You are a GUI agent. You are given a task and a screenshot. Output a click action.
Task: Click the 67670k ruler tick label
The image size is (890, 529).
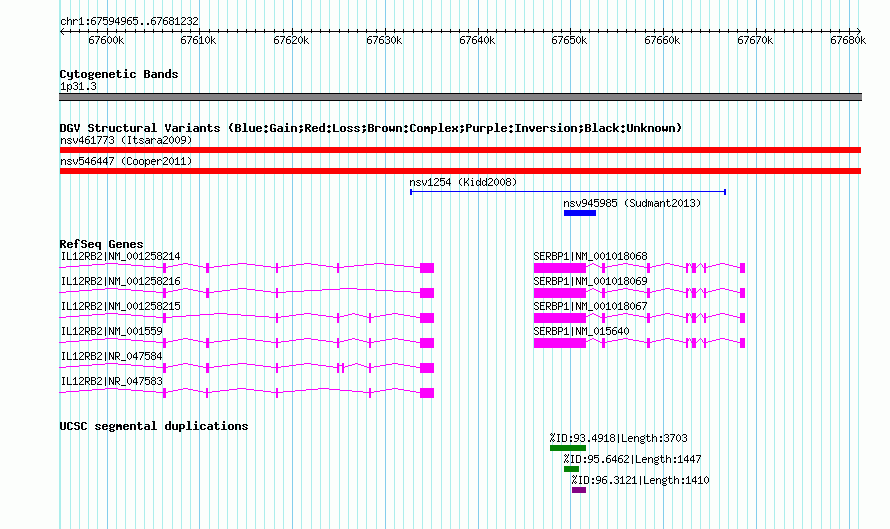tap(755, 40)
